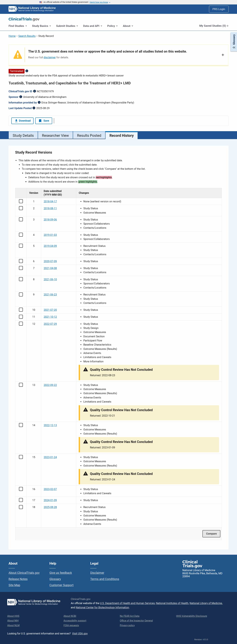Click the Compare button
Viewport: 237px width, 644px height.
pyautogui.click(x=211, y=533)
